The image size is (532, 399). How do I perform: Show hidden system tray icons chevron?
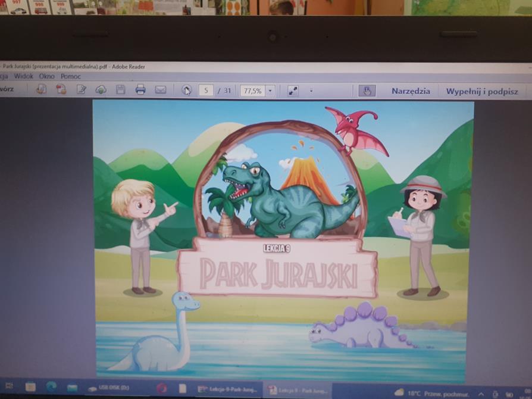[x=481, y=393]
